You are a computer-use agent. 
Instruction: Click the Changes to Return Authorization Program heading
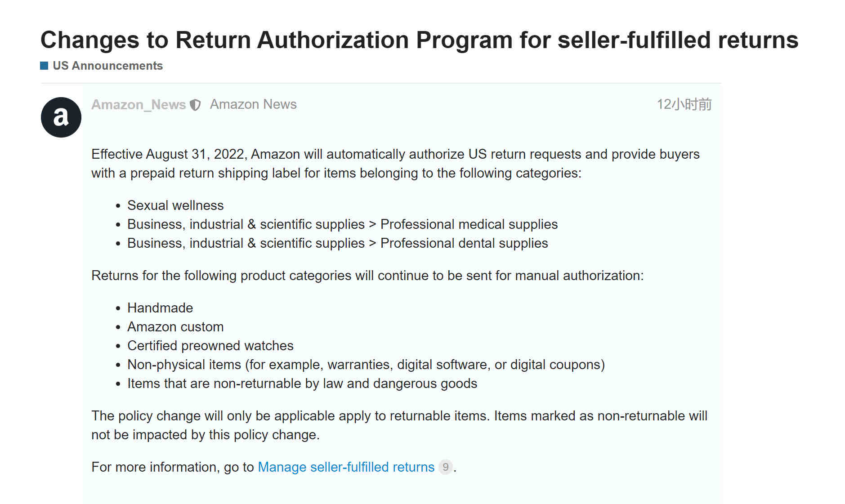(420, 40)
